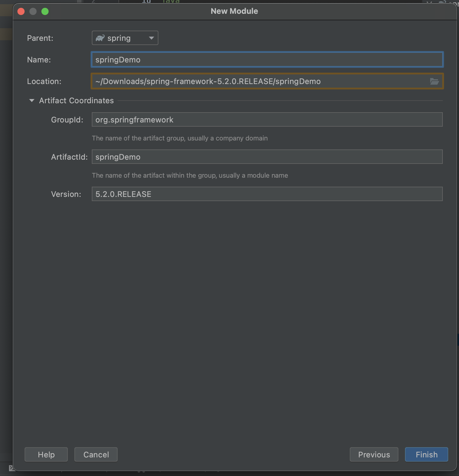Click the Gradle elephant icon in Parent

pos(100,38)
